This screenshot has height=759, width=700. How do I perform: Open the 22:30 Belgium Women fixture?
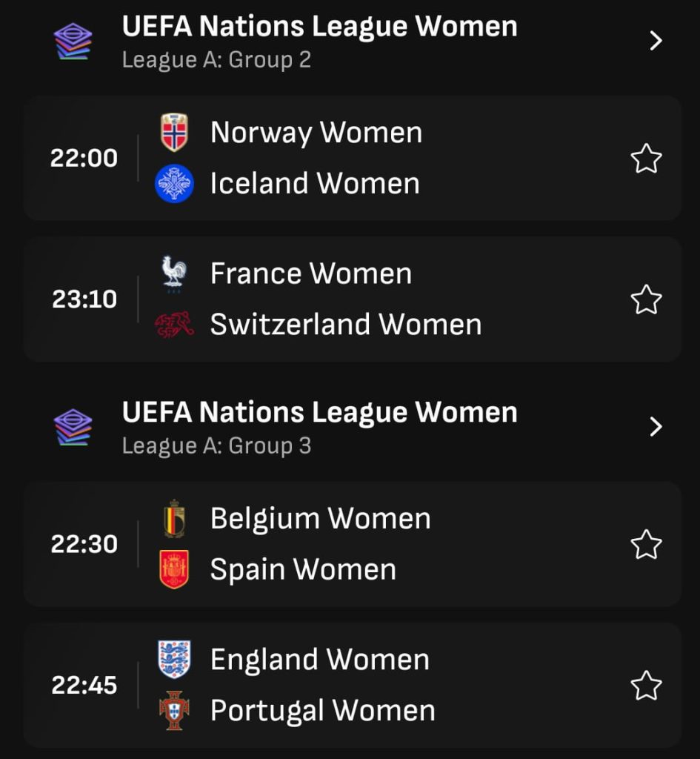352,544
